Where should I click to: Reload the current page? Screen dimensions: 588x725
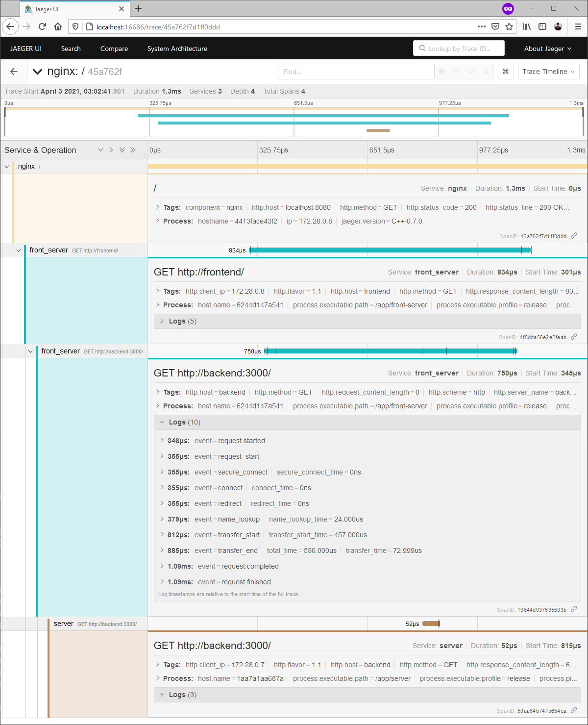[42, 26]
